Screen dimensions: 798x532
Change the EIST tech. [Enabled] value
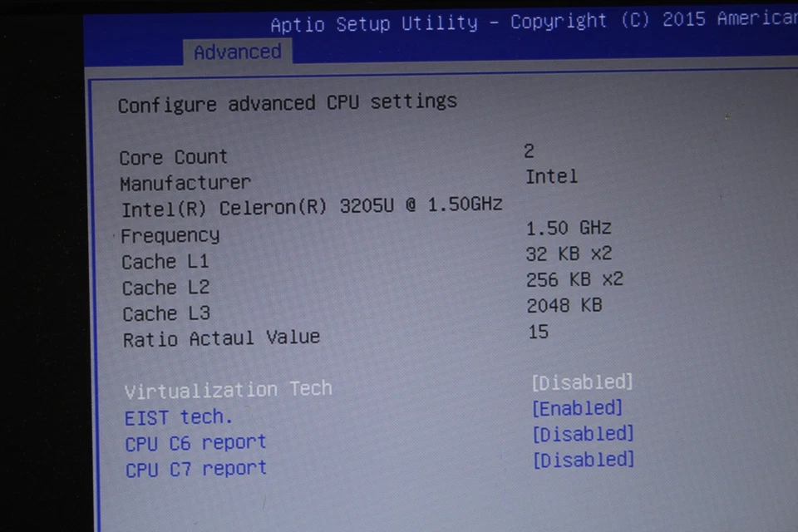(577, 408)
